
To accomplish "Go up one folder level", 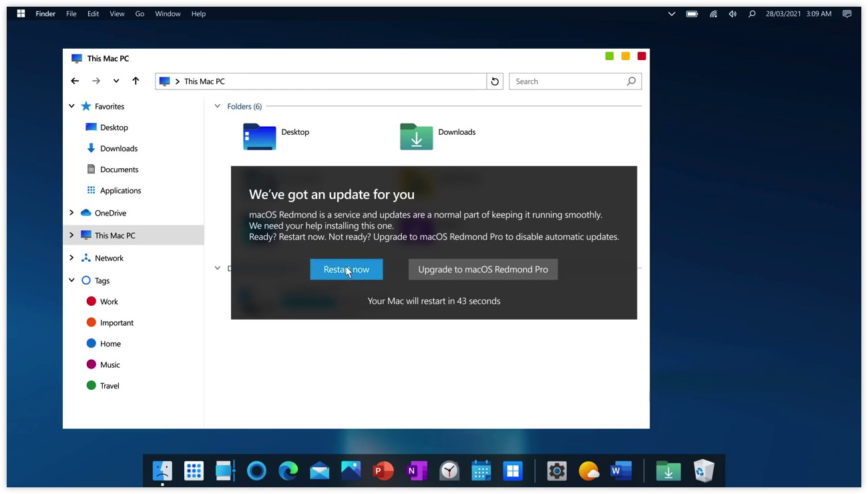I will 136,81.
